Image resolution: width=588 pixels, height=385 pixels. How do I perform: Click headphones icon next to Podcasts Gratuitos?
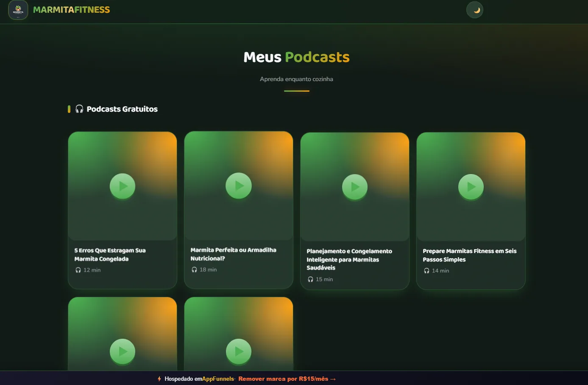79,109
